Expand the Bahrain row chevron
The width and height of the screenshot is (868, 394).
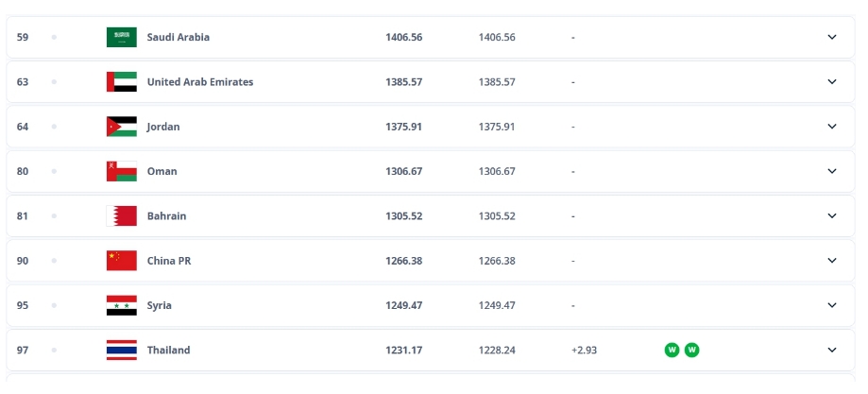[x=832, y=215]
